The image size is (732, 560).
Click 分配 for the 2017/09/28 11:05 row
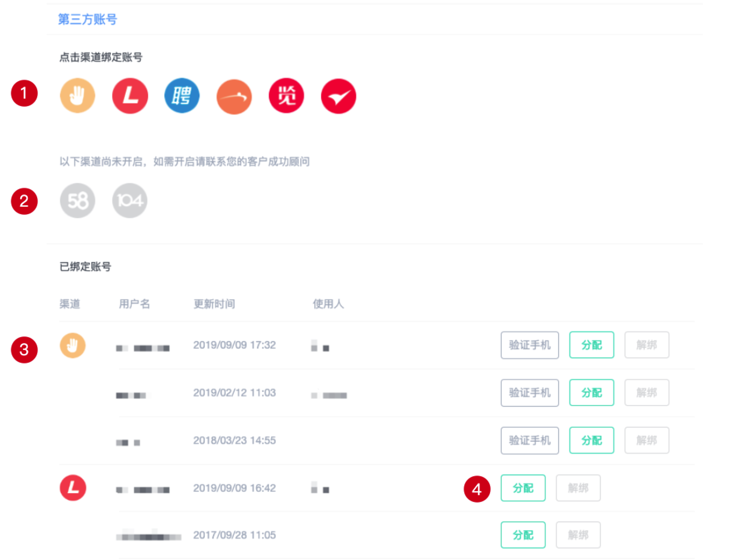coord(523,535)
